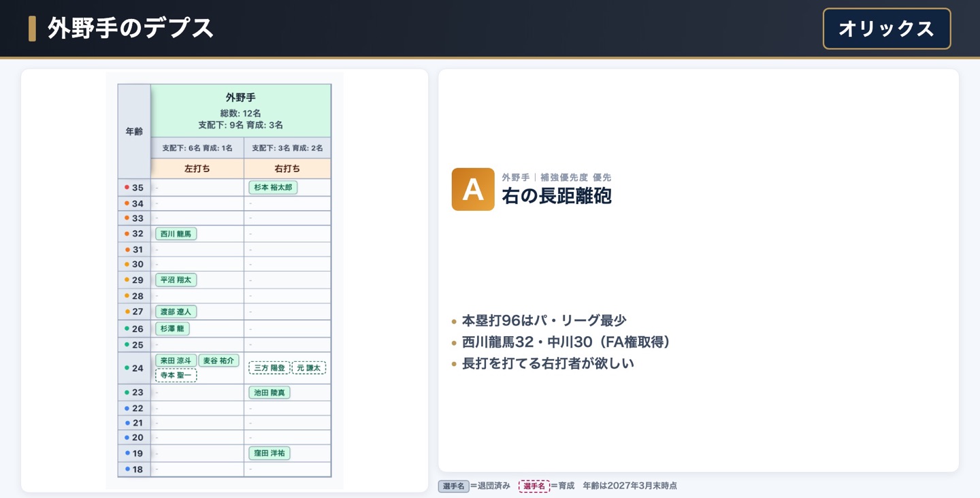The height and width of the screenshot is (498, 980).
Task: Click the age 27 row label
Action: (x=134, y=312)
